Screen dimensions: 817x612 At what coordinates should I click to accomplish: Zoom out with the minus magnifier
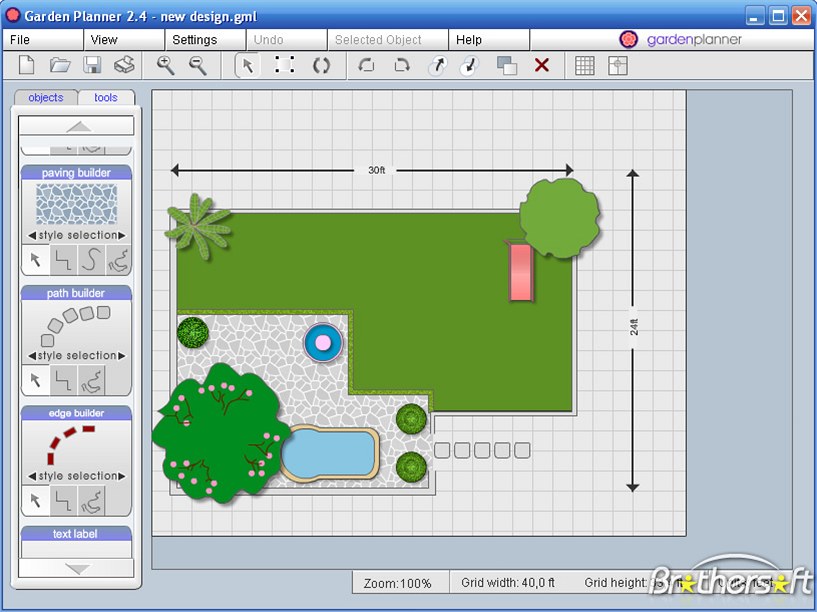[198, 66]
